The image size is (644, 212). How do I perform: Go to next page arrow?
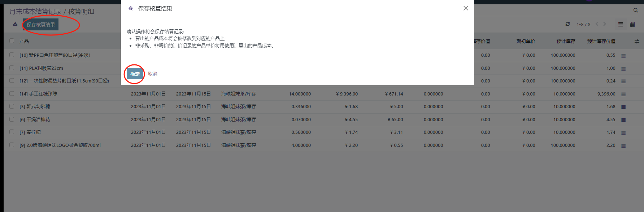(605, 24)
